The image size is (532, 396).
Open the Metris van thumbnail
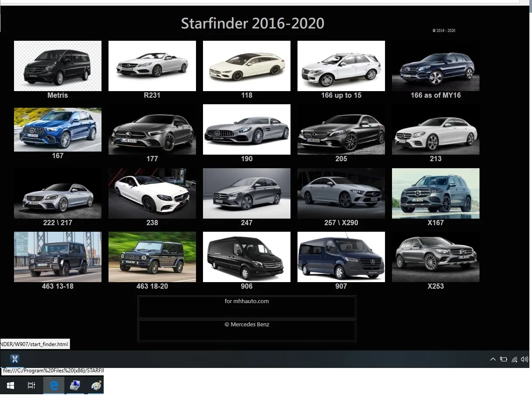coord(58,66)
